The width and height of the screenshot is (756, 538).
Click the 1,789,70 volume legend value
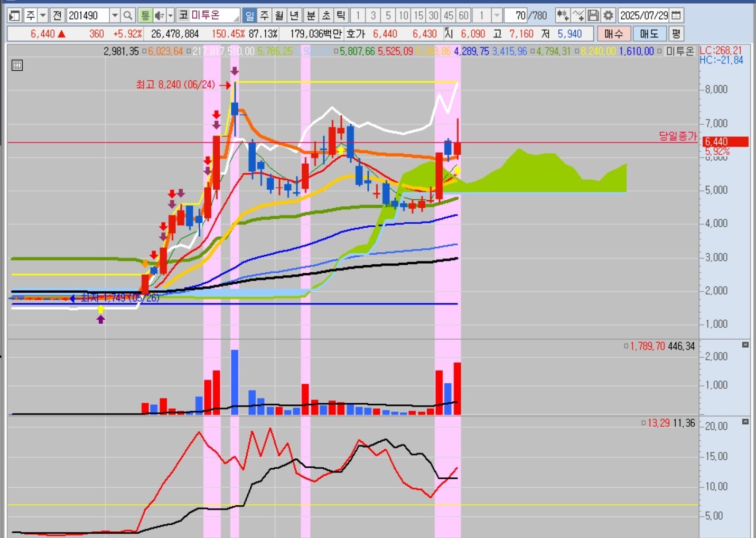647,346
